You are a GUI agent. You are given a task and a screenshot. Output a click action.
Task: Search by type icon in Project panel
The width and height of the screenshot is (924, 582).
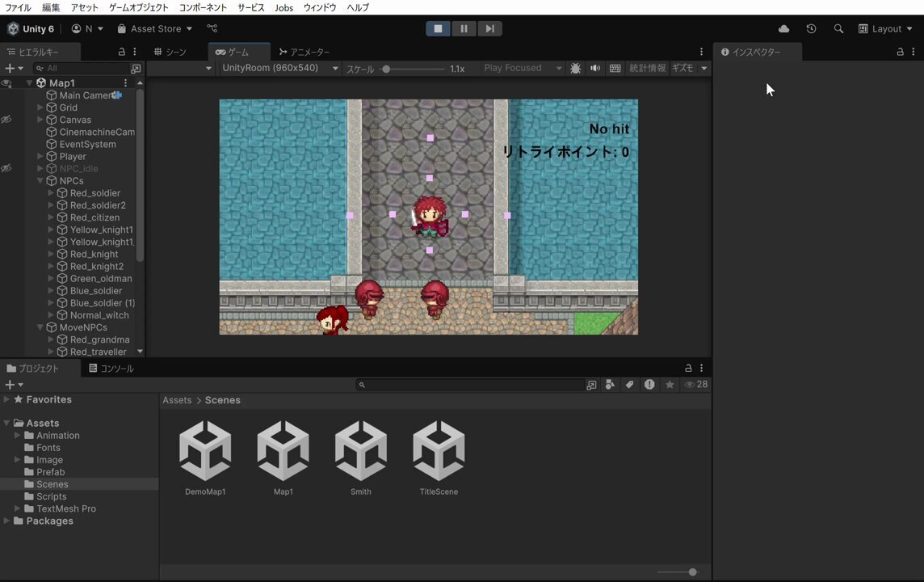click(x=610, y=385)
